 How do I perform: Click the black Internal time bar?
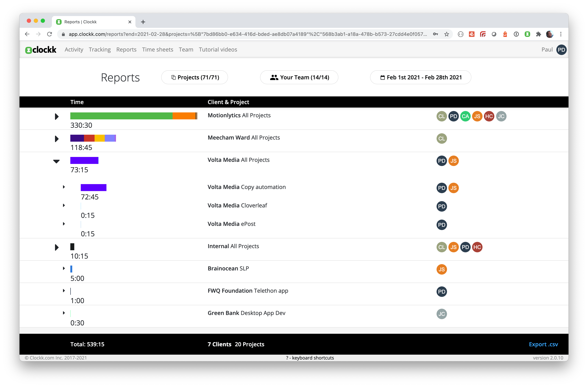click(72, 247)
